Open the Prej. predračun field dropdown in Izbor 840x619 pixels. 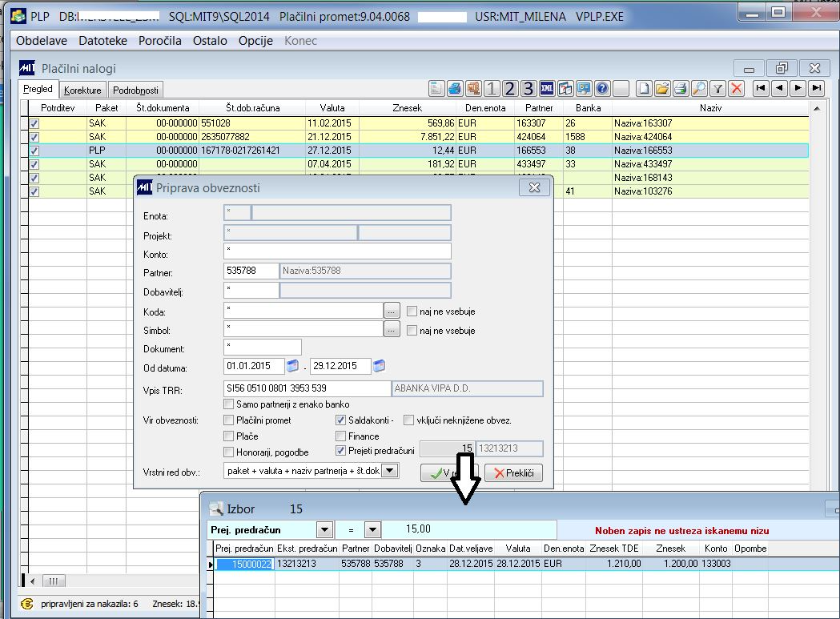[324, 530]
